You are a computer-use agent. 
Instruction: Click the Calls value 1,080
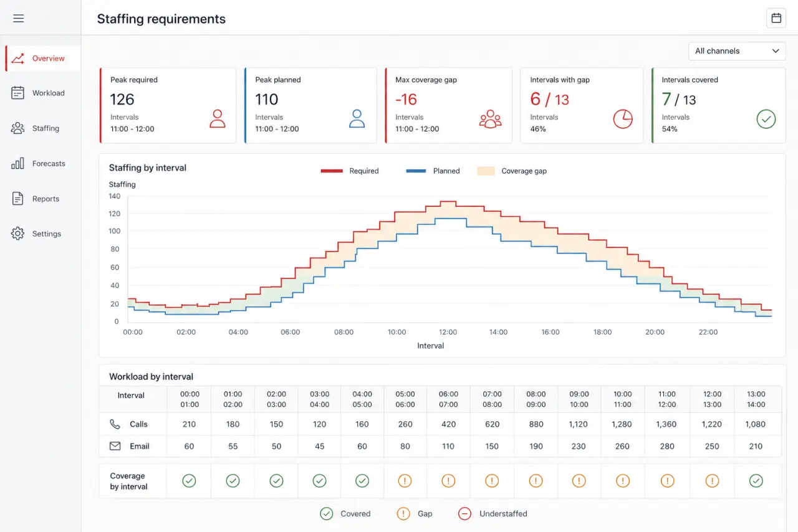coord(756,424)
